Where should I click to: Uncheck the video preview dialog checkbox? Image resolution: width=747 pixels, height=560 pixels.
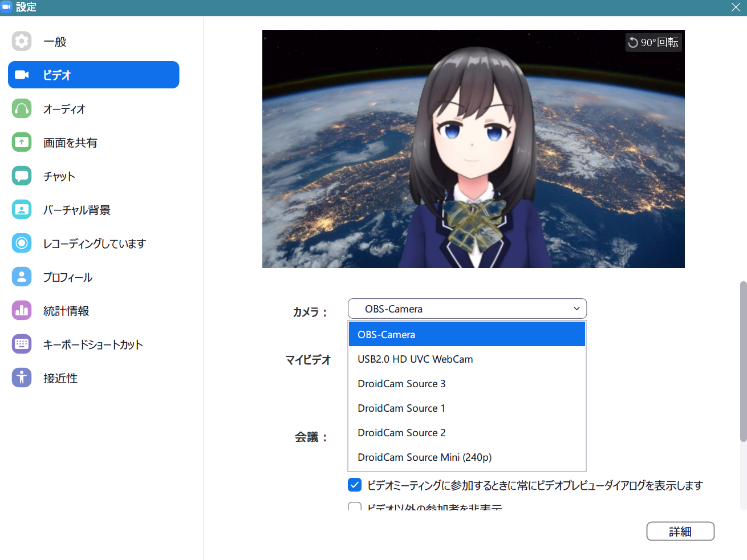click(354, 484)
